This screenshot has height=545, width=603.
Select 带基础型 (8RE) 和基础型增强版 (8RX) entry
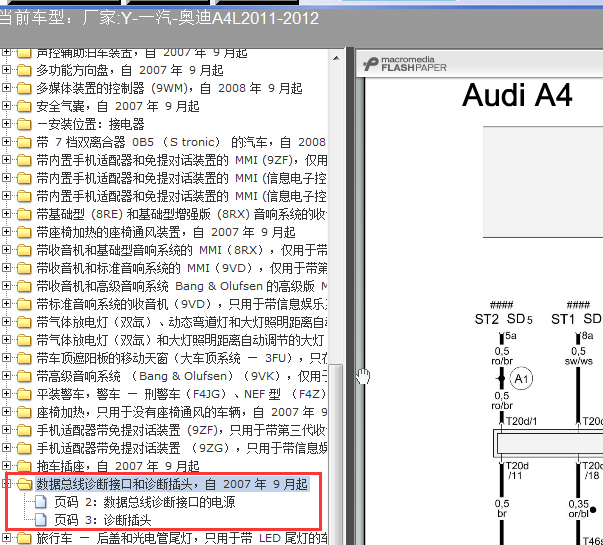coord(182,214)
